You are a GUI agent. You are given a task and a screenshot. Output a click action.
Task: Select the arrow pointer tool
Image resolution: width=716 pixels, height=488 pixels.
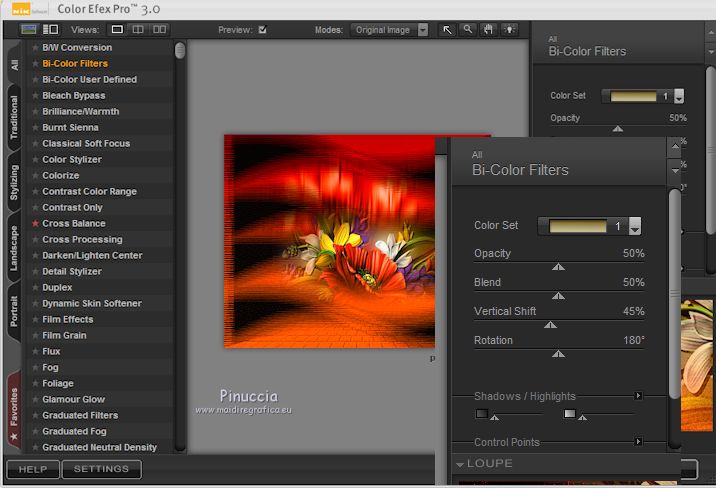(447, 30)
